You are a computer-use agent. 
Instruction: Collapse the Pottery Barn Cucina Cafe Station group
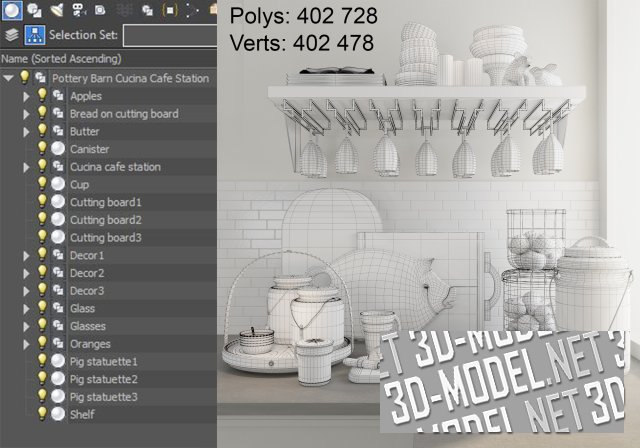pyautogui.click(x=9, y=78)
